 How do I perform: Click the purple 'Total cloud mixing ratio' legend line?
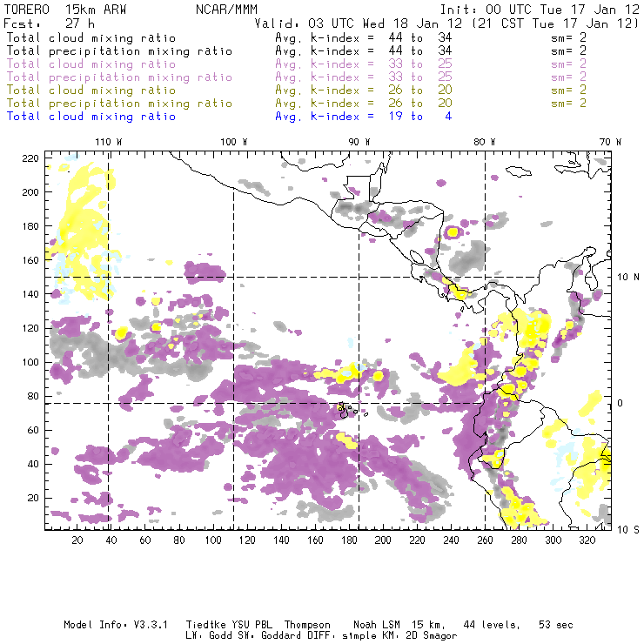(x=91, y=64)
